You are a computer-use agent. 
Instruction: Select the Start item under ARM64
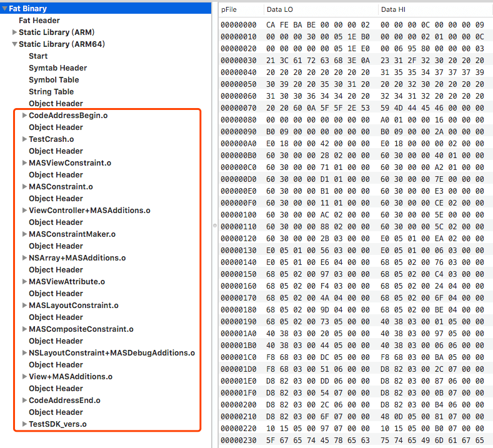[x=38, y=56]
